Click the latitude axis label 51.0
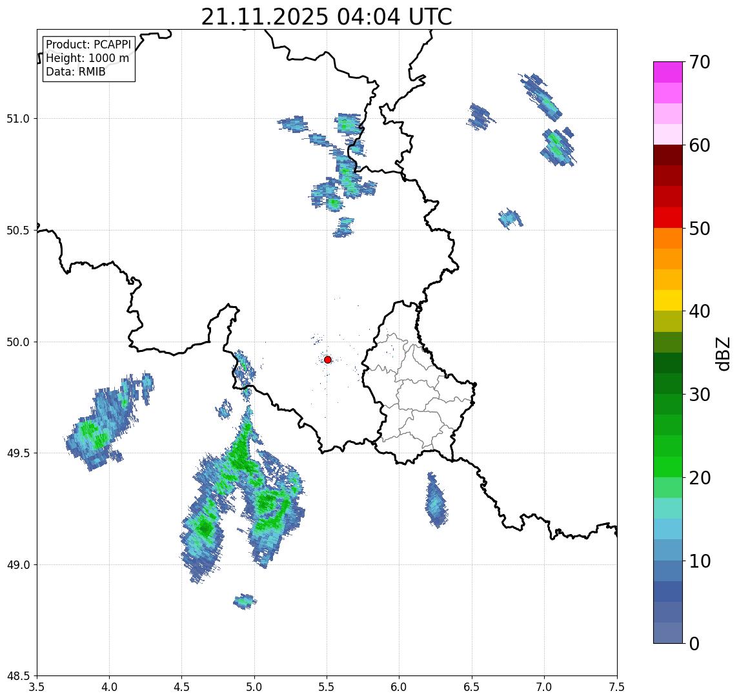The width and height of the screenshot is (739, 700). click(18, 119)
